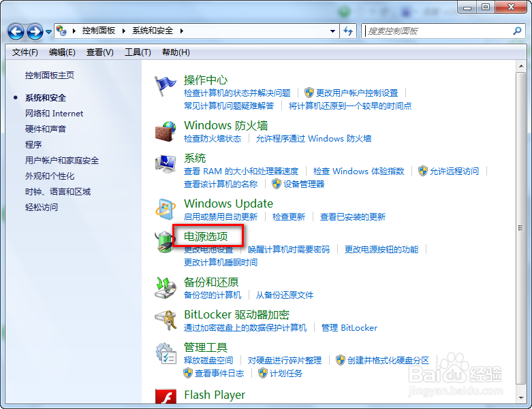The image size is (532, 409).
Task: Open 时钟、语言和区域 in sidebar
Action: tap(58, 191)
